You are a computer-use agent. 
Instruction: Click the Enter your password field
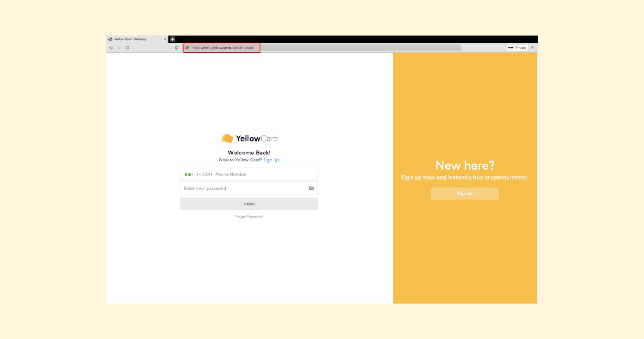pyautogui.click(x=249, y=188)
